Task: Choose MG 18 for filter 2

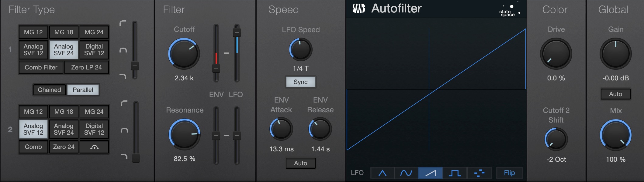Action: [x=64, y=112]
